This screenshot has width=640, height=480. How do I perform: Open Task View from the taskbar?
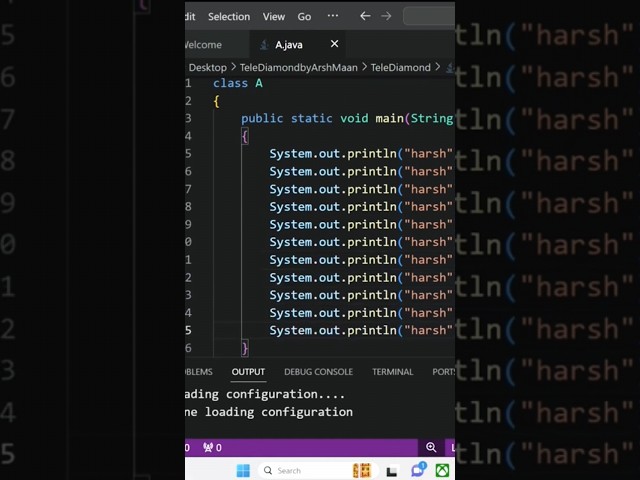click(x=391, y=471)
